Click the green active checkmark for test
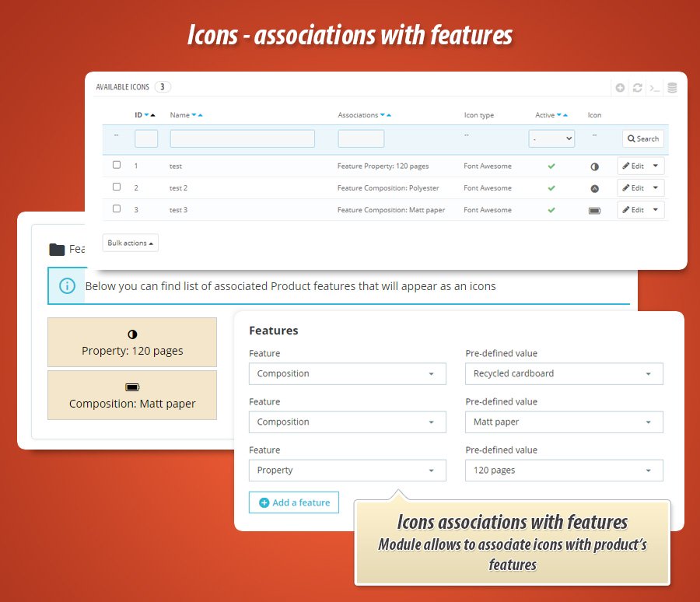Screen dimensions: 700x602 click(551, 166)
